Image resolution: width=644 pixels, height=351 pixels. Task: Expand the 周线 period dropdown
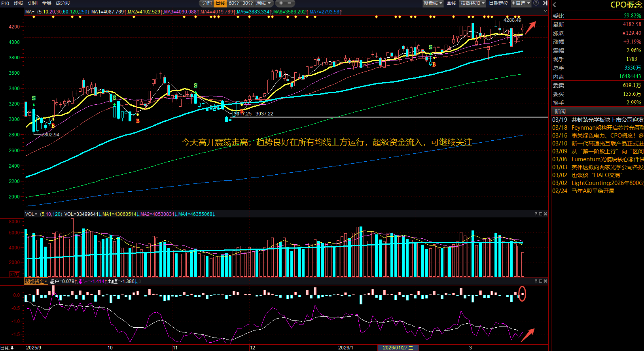[x=263, y=3]
